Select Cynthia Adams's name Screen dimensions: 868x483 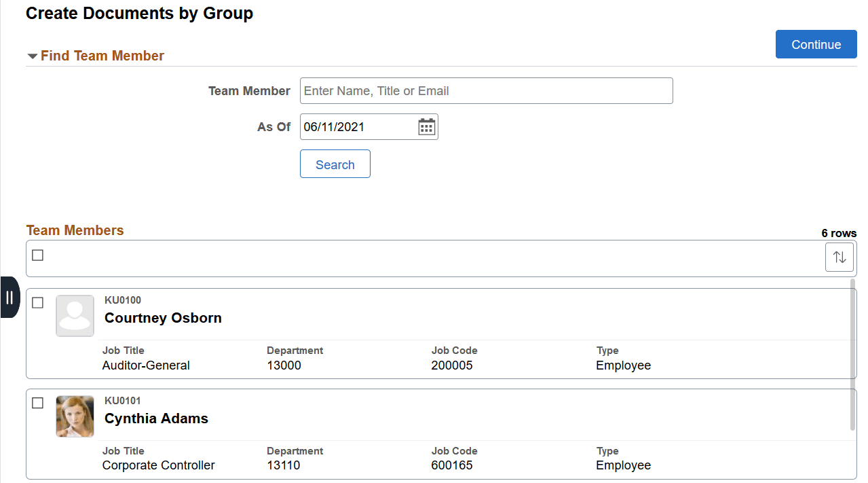coord(155,418)
